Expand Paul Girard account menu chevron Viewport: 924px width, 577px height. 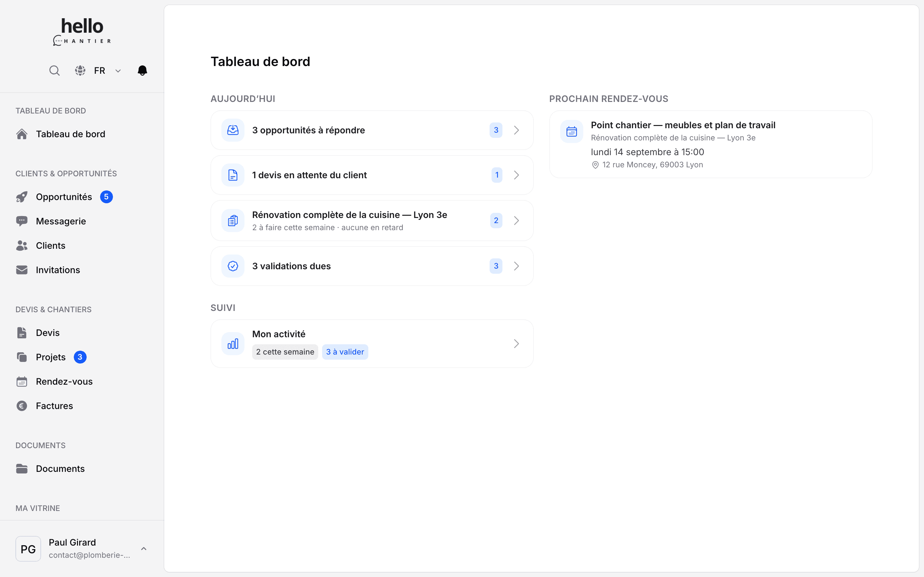click(x=143, y=549)
